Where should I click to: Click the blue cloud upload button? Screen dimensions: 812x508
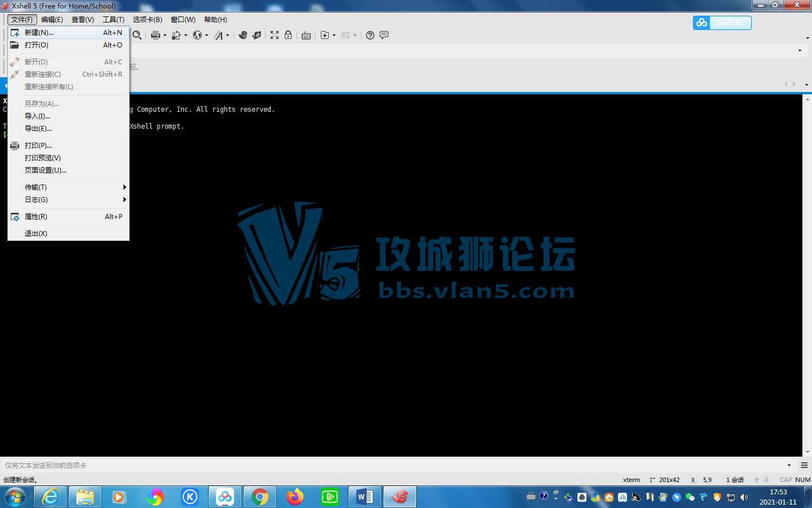tap(722, 23)
